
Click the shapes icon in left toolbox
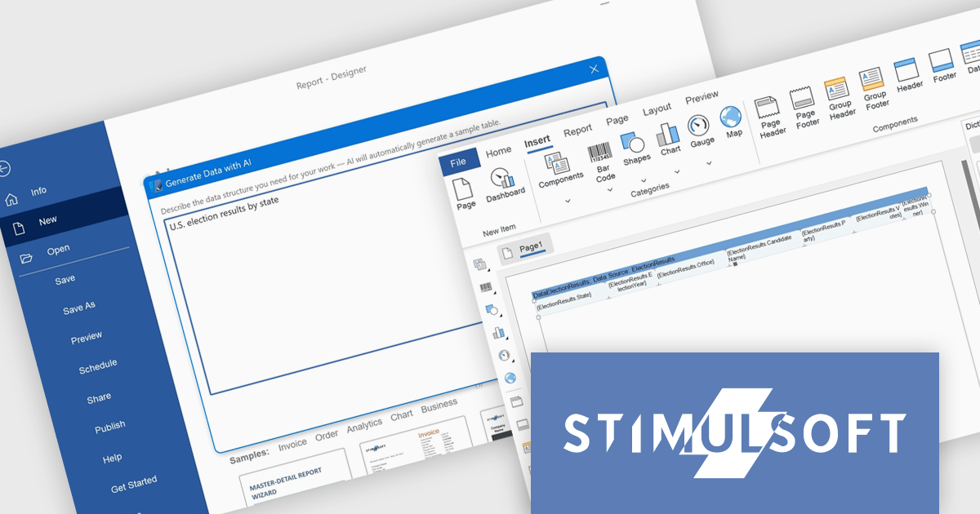tap(491, 310)
